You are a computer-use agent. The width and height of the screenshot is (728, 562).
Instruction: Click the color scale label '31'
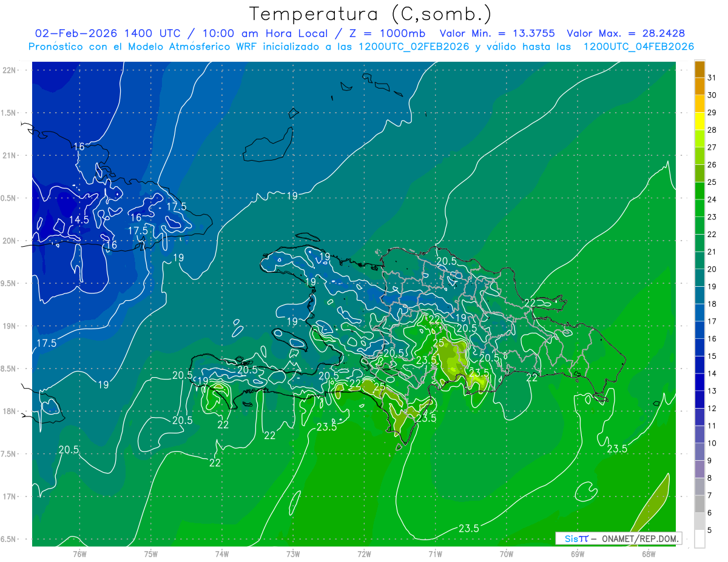(x=712, y=78)
